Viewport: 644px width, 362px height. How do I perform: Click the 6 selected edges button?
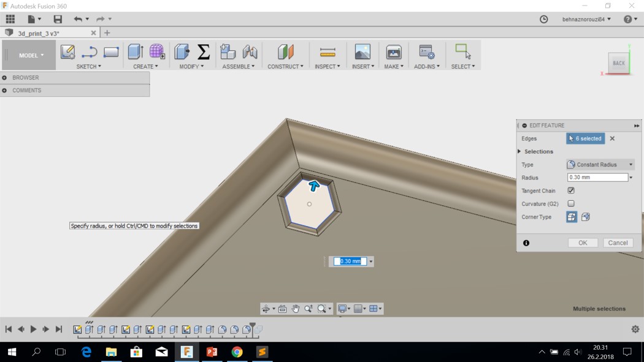[x=586, y=138]
